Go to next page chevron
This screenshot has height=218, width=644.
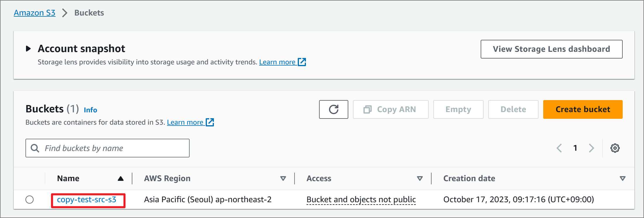click(x=591, y=148)
